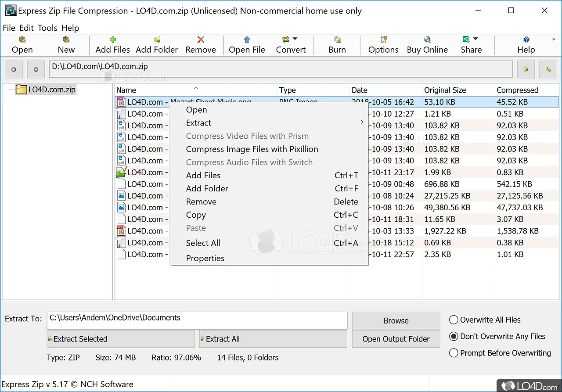Viewport: 562px width, 392px height.
Task: Click the Buy Online toolbar icon
Action: point(427,40)
